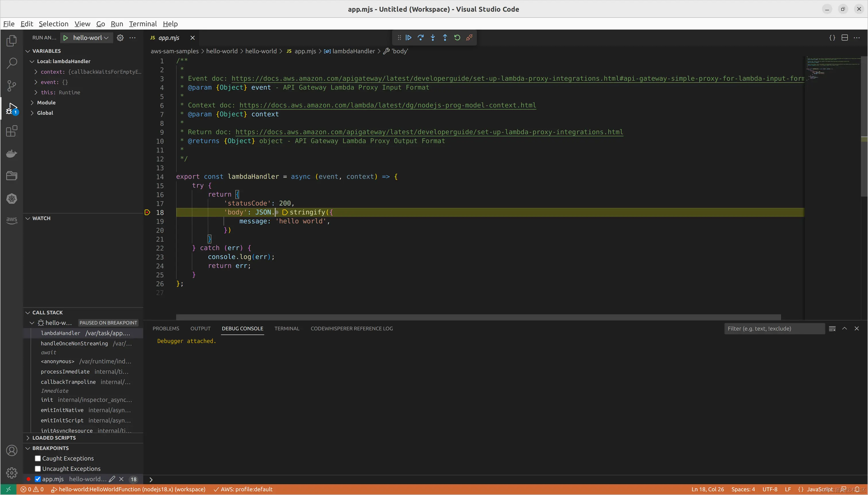Click the debug console filter field

[x=774, y=328]
